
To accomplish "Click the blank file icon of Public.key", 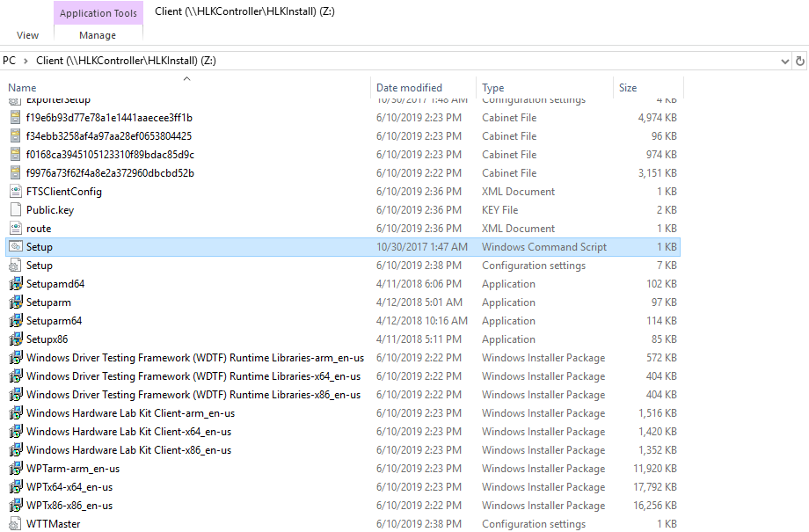I will coord(16,210).
